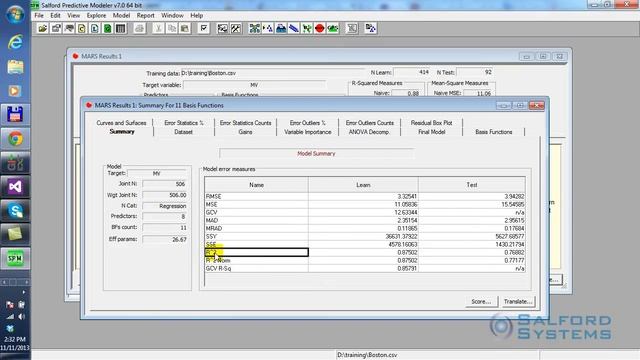Switch to the Basis Functions tab
The image size is (640, 360).
493,132
